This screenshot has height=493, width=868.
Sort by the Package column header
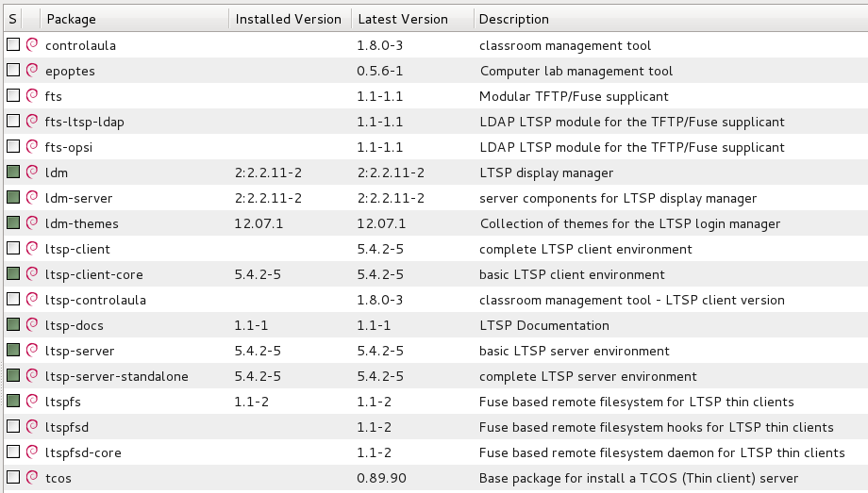(x=132, y=19)
